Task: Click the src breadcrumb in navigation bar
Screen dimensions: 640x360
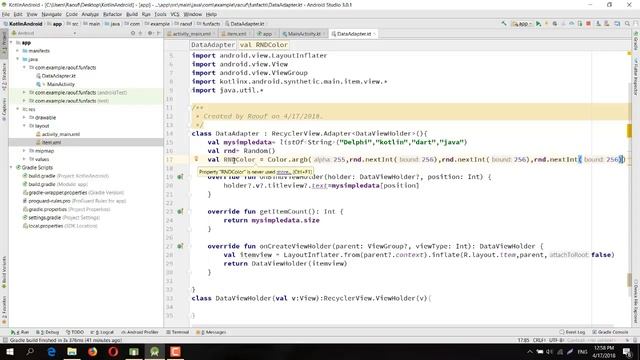Action: 73,24
